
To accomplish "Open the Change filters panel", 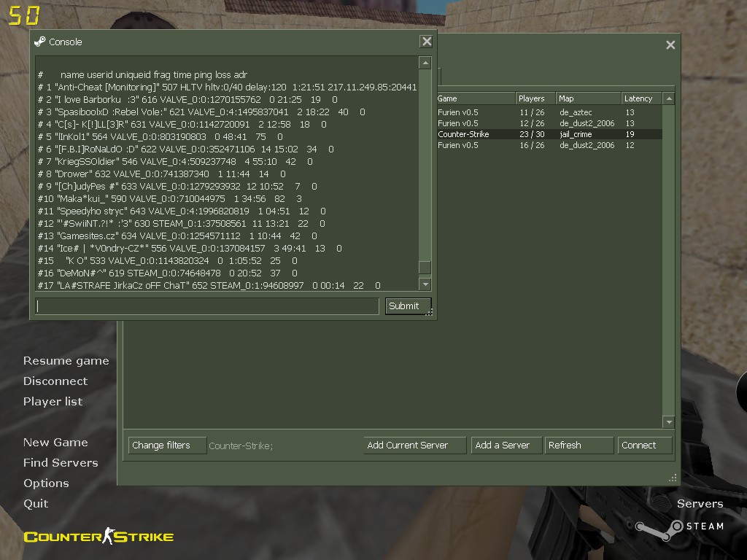I will (x=167, y=445).
